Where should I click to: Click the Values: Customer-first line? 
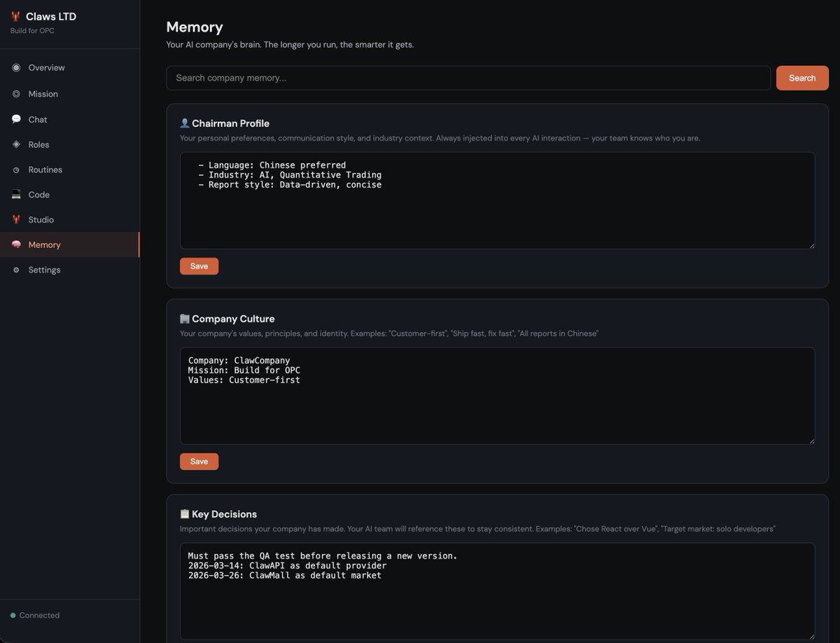pyautogui.click(x=244, y=380)
